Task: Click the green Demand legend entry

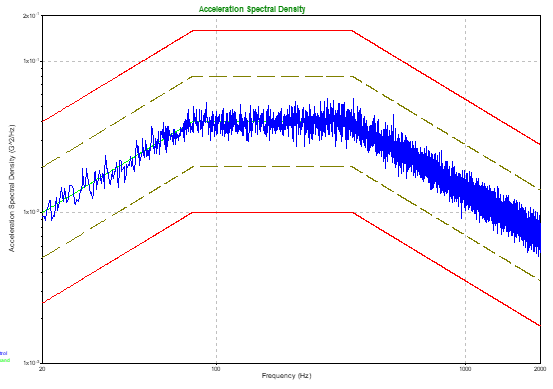Action: click(5, 360)
